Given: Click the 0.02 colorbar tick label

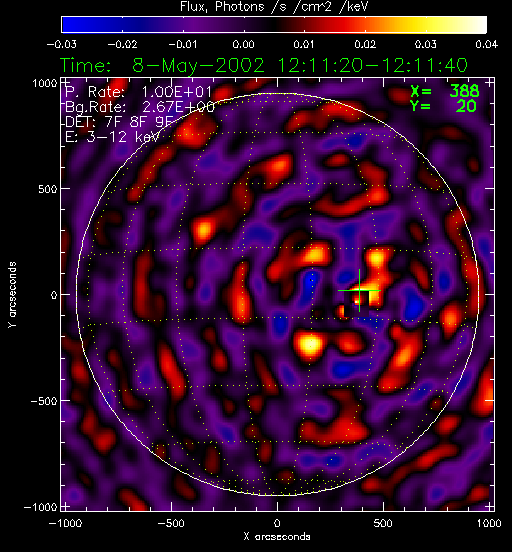Looking at the screenshot, I should [x=365, y=44].
